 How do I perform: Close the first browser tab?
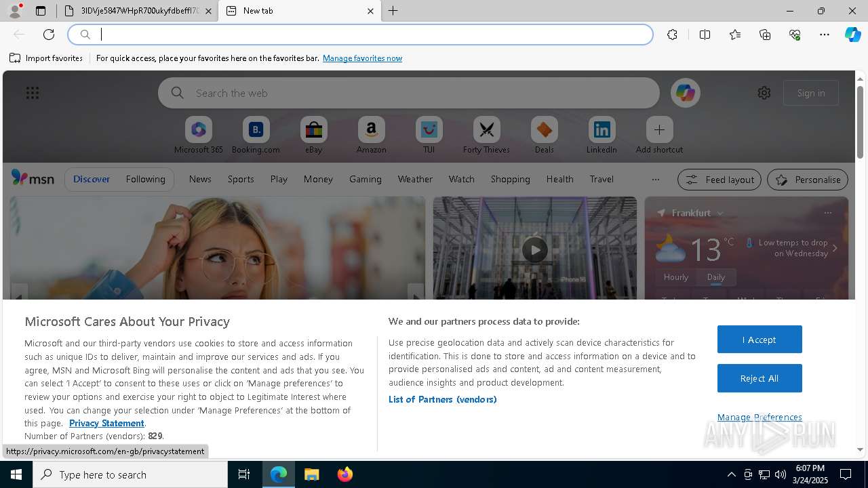pyautogui.click(x=208, y=11)
